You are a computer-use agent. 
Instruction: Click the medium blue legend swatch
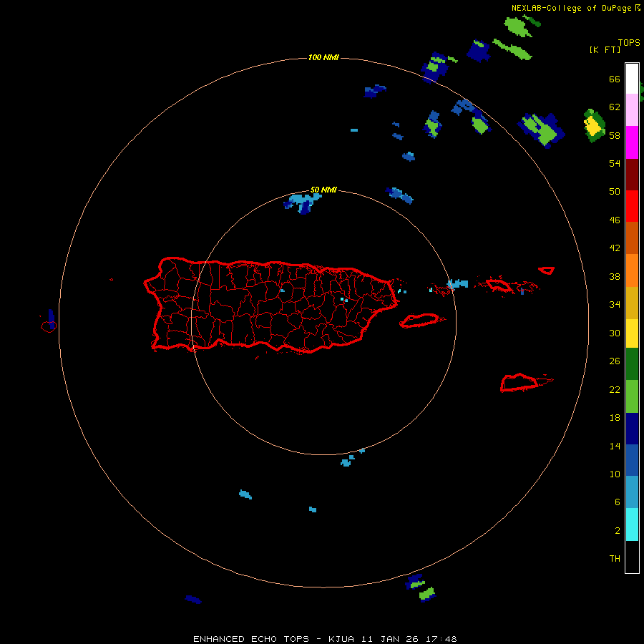tap(632, 460)
